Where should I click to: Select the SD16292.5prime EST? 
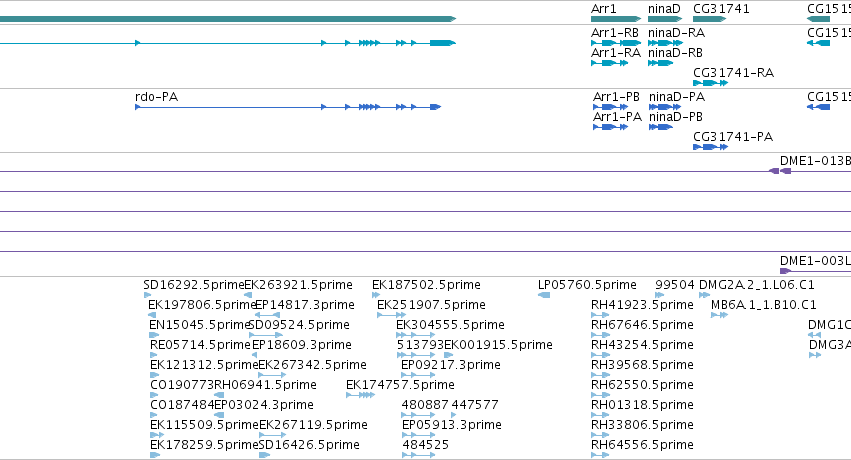click(x=194, y=285)
